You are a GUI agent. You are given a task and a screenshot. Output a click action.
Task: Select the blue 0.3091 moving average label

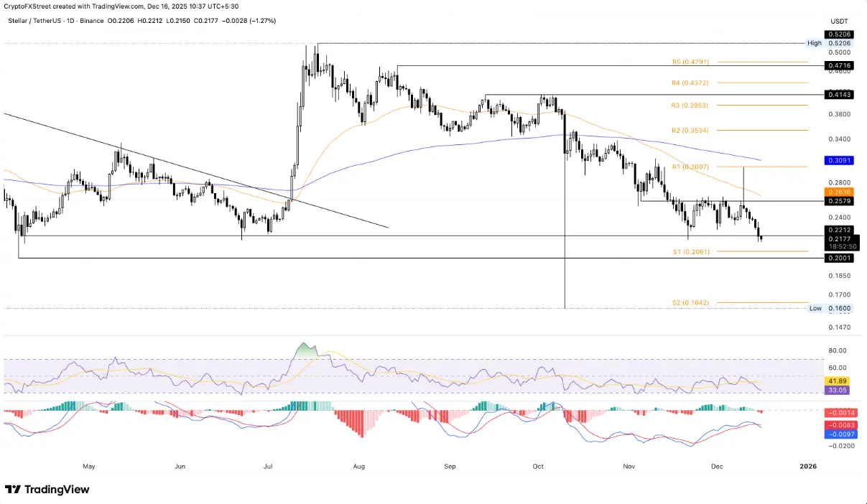click(840, 161)
